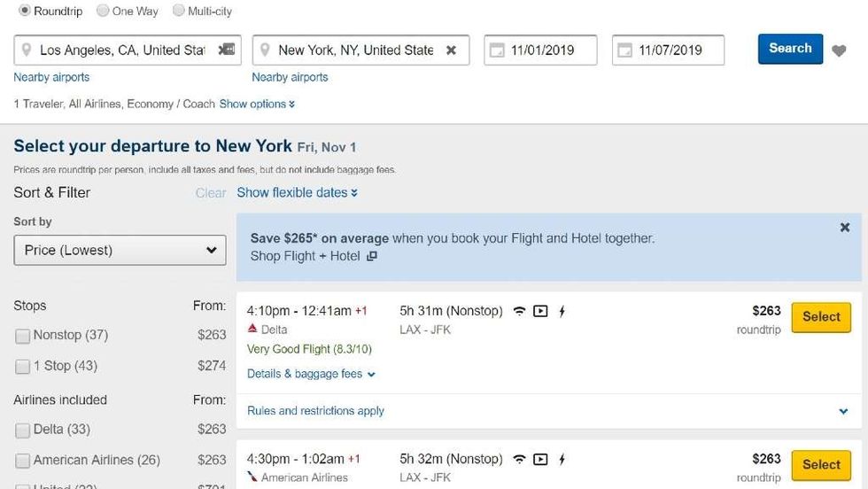Check the Nonstop filter box
This screenshot has width=868, height=489.
click(x=22, y=336)
